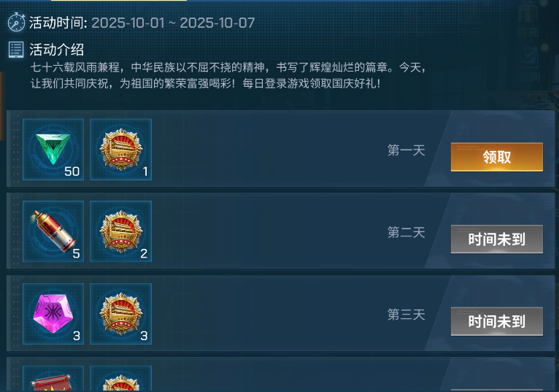Tap the pink pentagon crystal reward icon
Image resolution: width=559 pixels, height=392 pixels.
pyautogui.click(x=53, y=314)
